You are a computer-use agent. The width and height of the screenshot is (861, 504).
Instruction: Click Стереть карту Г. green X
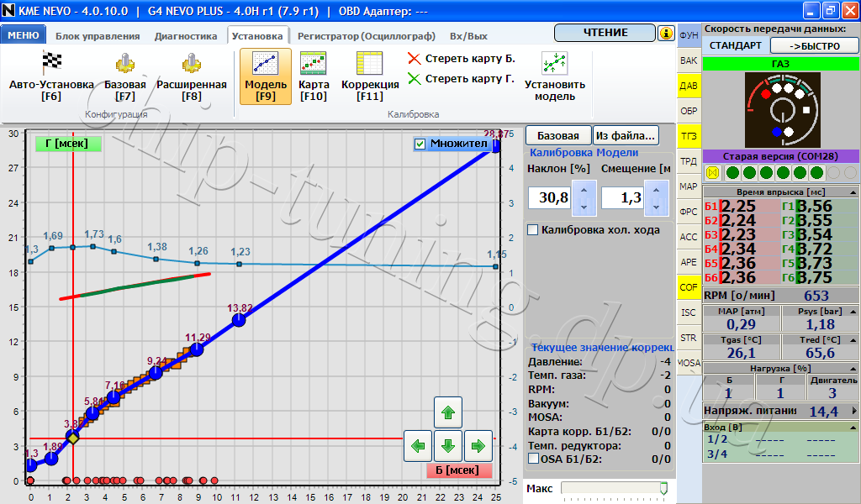tap(414, 79)
